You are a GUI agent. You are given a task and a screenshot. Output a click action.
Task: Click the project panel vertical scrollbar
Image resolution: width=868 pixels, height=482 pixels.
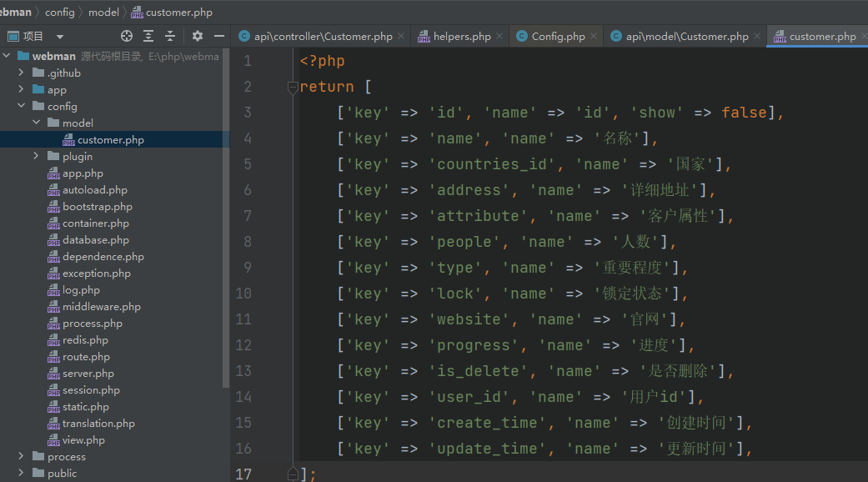pyautogui.click(x=225, y=216)
